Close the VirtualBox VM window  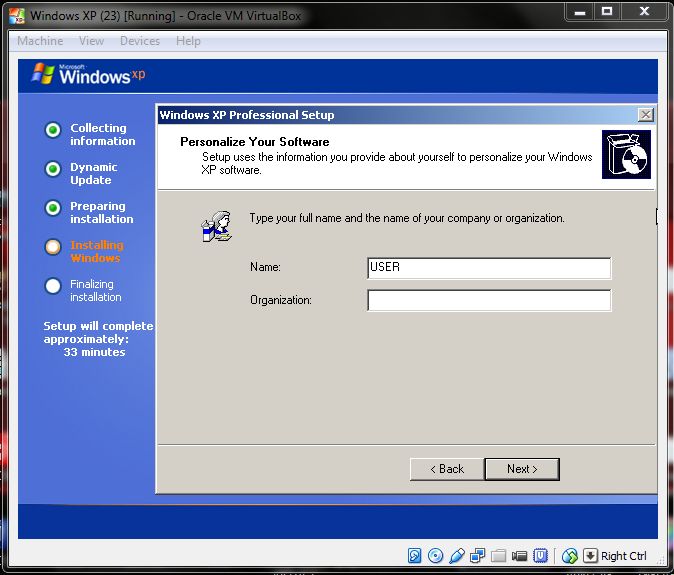pyautogui.click(x=644, y=12)
